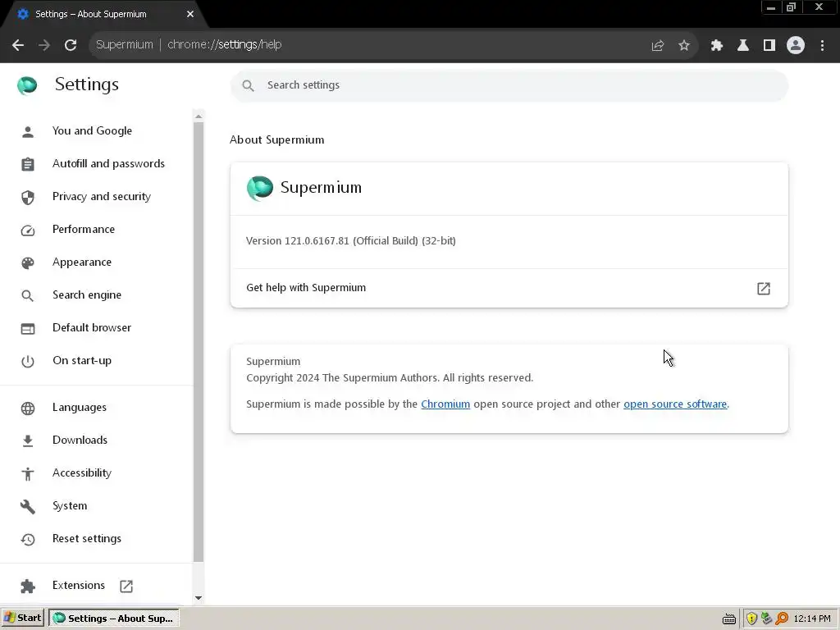Screen dimensions: 840x630
Task: Click the magnifier icon in Search settings
Action: tap(248, 85)
